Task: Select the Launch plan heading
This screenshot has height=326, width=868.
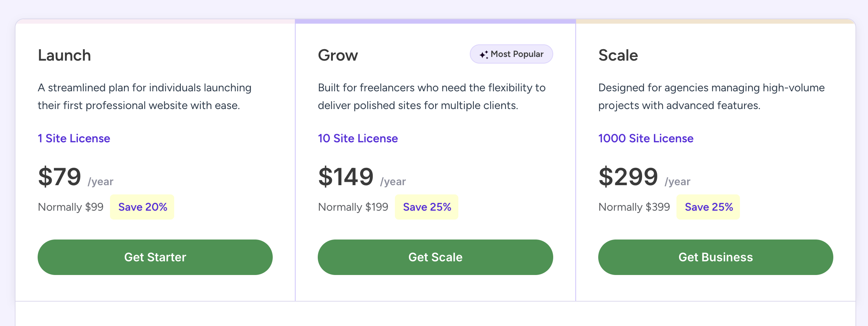Action: click(64, 55)
